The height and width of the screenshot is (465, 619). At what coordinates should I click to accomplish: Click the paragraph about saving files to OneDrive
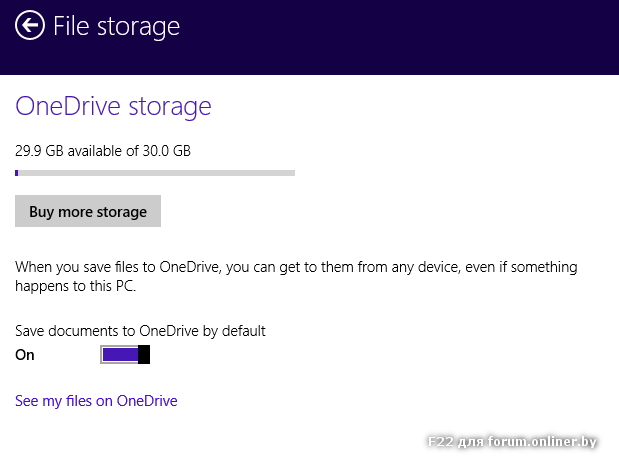coord(295,276)
